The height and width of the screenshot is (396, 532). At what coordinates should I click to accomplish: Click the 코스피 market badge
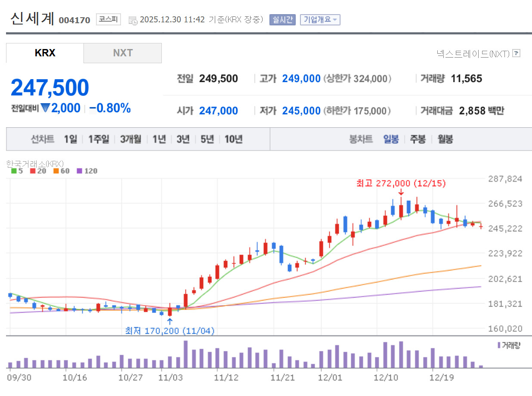pyautogui.click(x=108, y=20)
